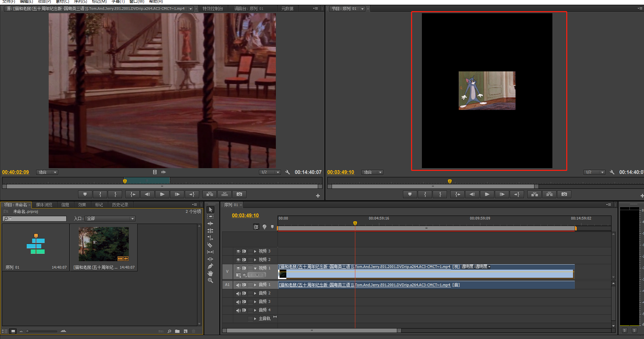Play the source monitor clip
Image resolution: width=644 pixels, height=339 pixels.
pos(162,194)
